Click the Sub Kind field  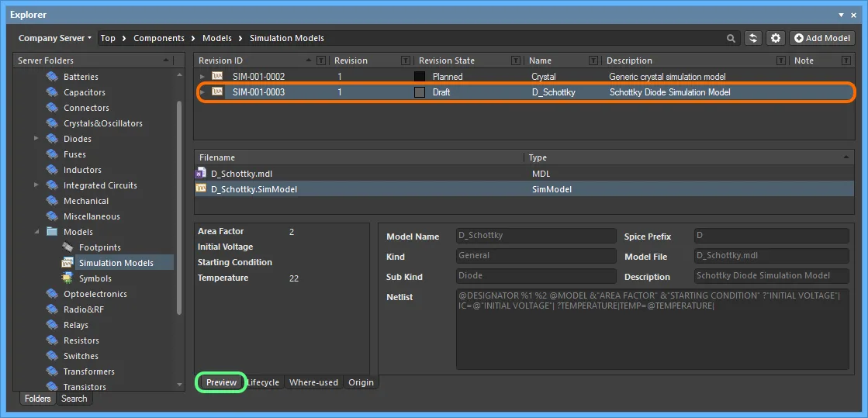pyautogui.click(x=536, y=276)
